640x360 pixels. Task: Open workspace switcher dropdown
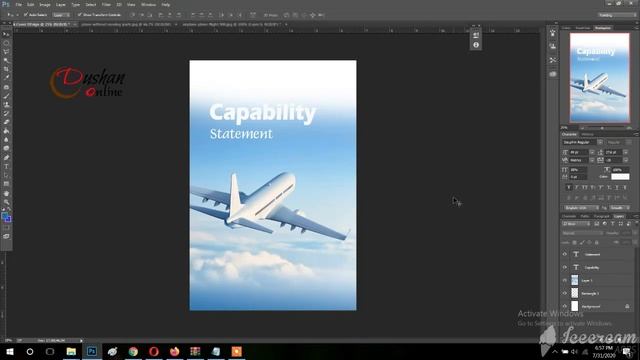coord(617,15)
